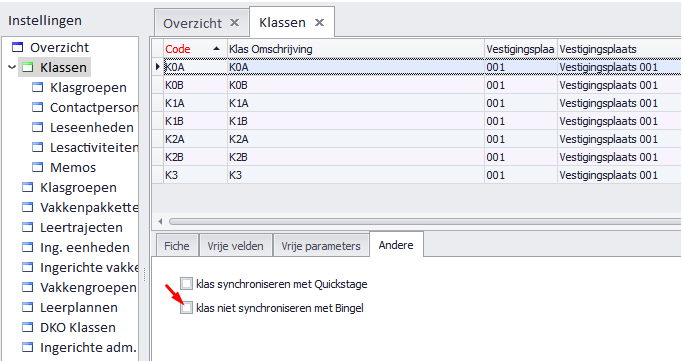Click the green Klassen tree icon

click(x=28, y=67)
